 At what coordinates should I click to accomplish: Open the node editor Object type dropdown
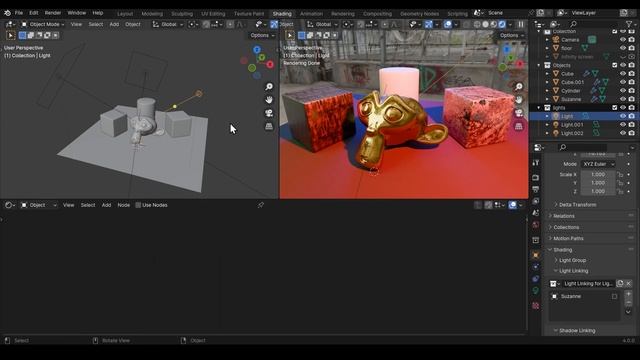pos(39,205)
